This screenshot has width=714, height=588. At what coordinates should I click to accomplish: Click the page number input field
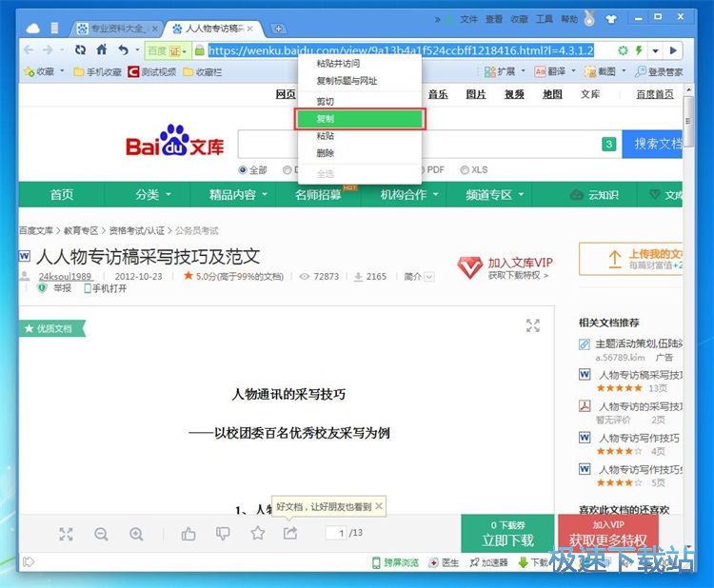(x=336, y=533)
